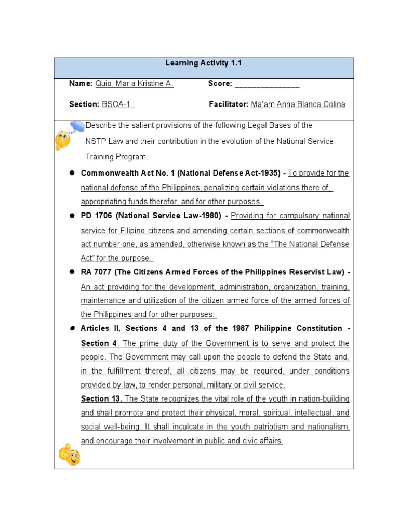The width and height of the screenshot is (399, 532).
Task: Click 'act number one, as amended' line
Action: click(215, 244)
